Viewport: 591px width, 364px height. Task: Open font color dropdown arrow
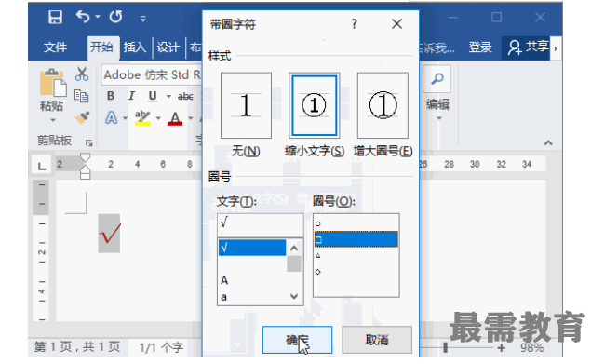tap(191, 119)
